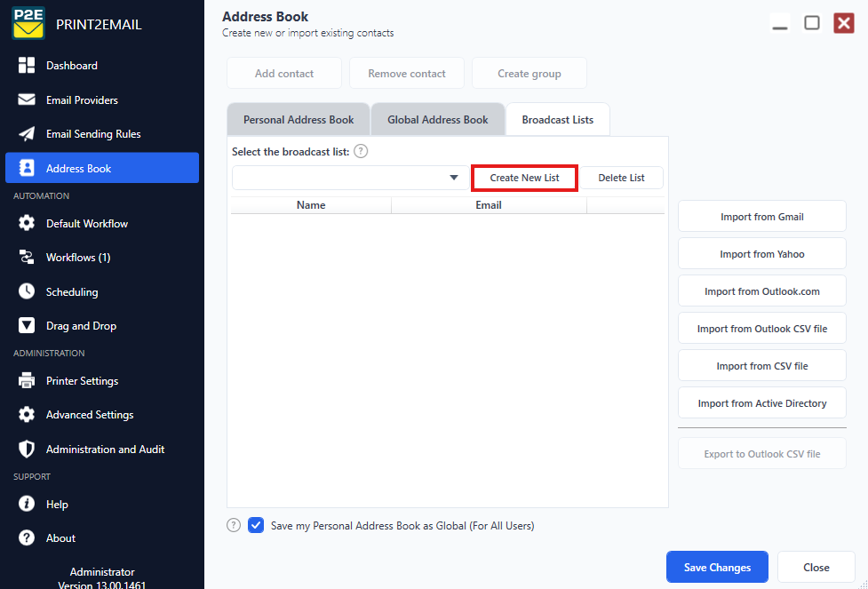Open Scheduling from the sidebar
The width and height of the screenshot is (868, 589).
[102, 291]
